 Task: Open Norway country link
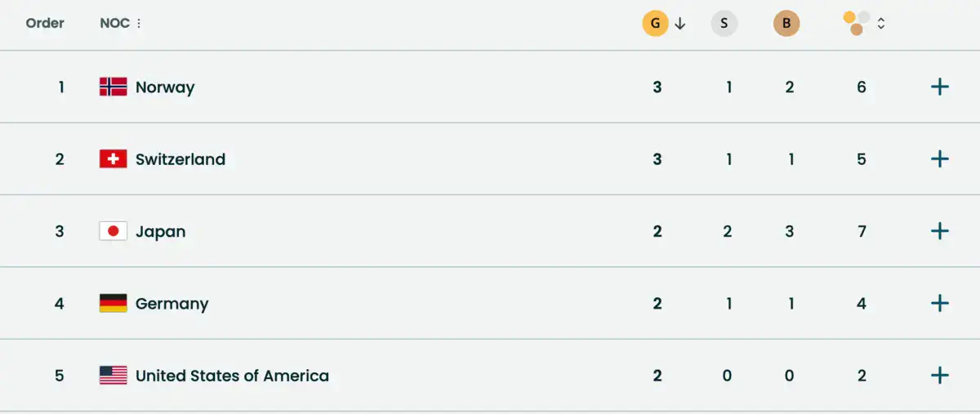point(165,87)
